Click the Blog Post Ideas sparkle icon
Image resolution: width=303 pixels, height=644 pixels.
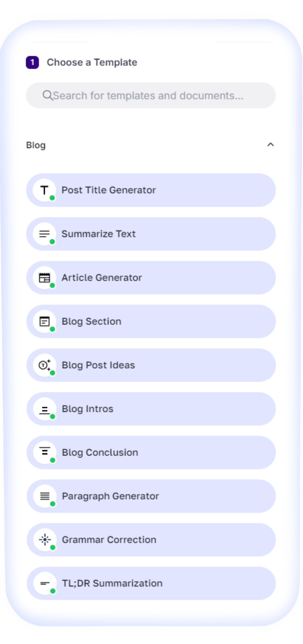tap(44, 365)
